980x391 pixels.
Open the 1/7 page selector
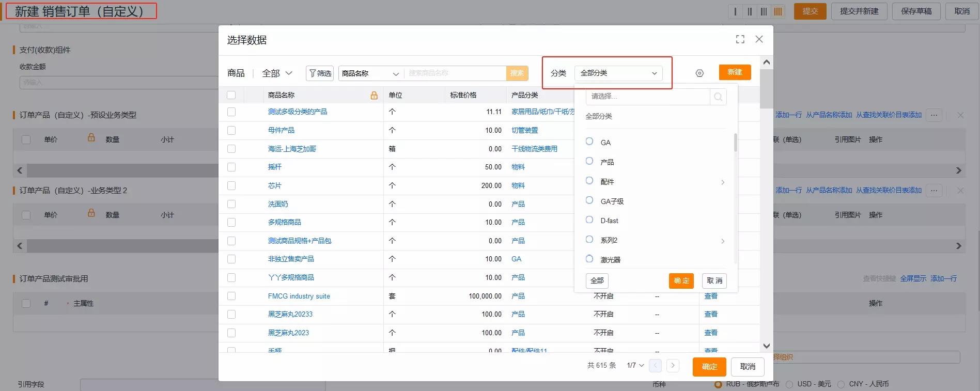click(x=635, y=366)
